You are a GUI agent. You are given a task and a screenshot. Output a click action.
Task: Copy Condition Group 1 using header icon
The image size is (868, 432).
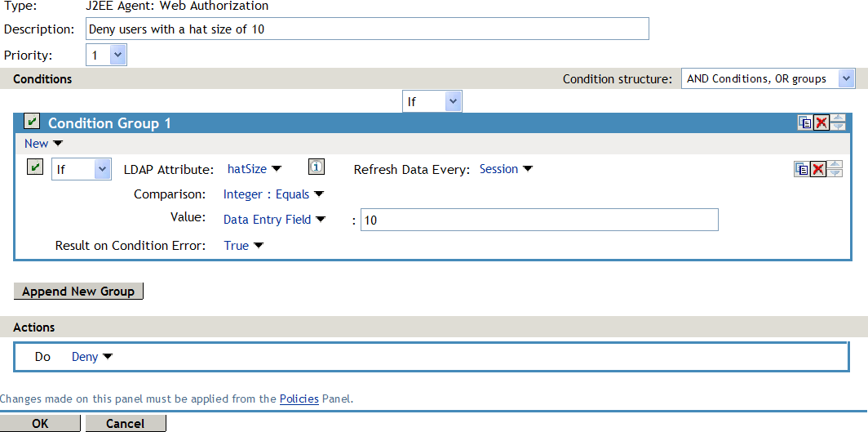(x=805, y=123)
